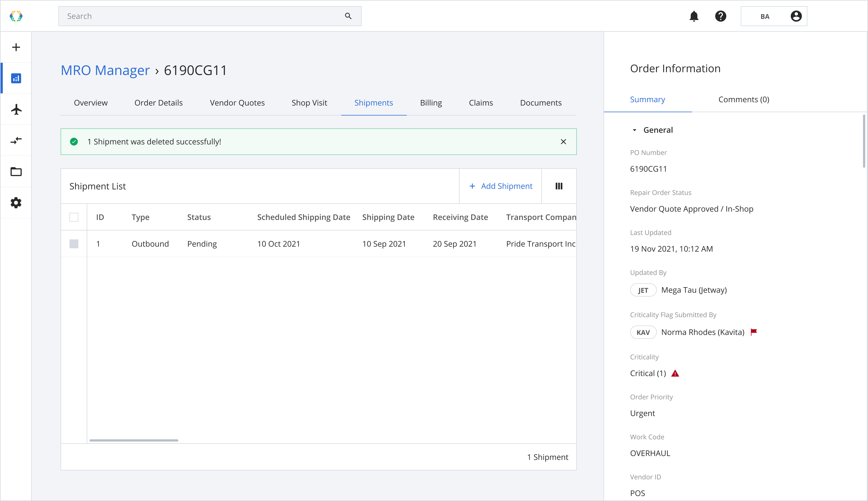Image resolution: width=868 pixels, height=501 pixels.
Task: Open the user account profile icon
Action: [x=796, y=16]
